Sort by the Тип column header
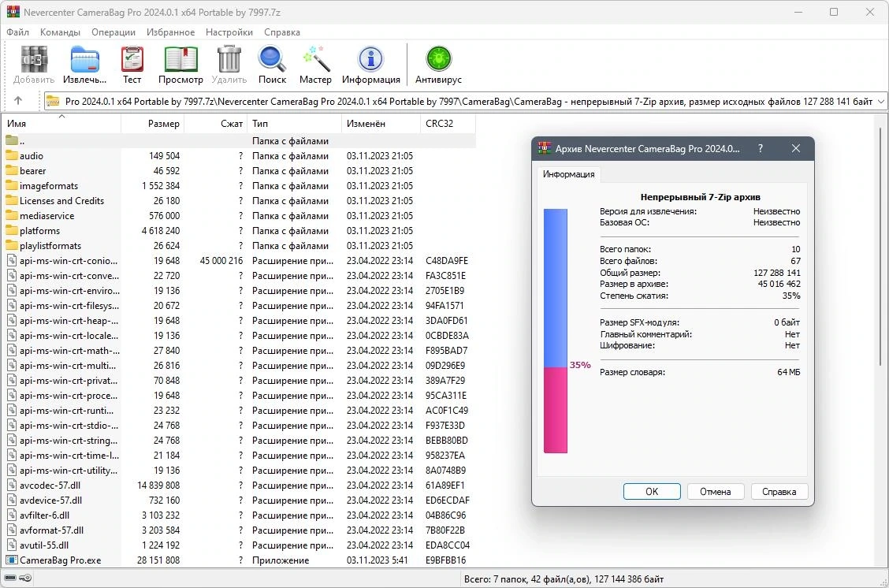889x588 pixels. (294, 123)
